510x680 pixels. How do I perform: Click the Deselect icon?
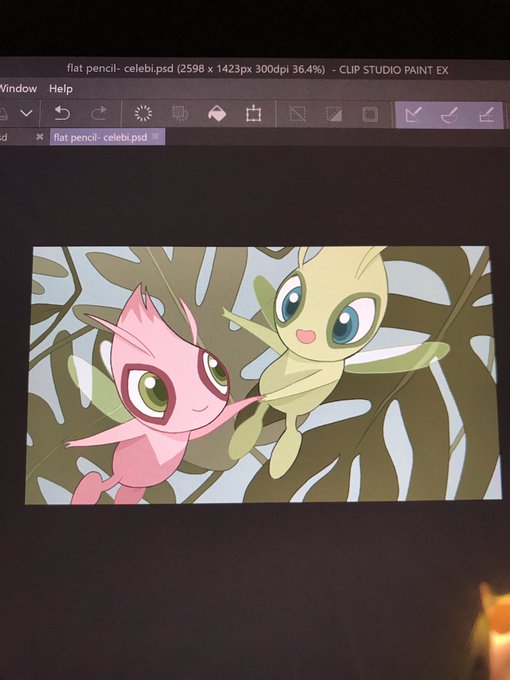(298, 114)
